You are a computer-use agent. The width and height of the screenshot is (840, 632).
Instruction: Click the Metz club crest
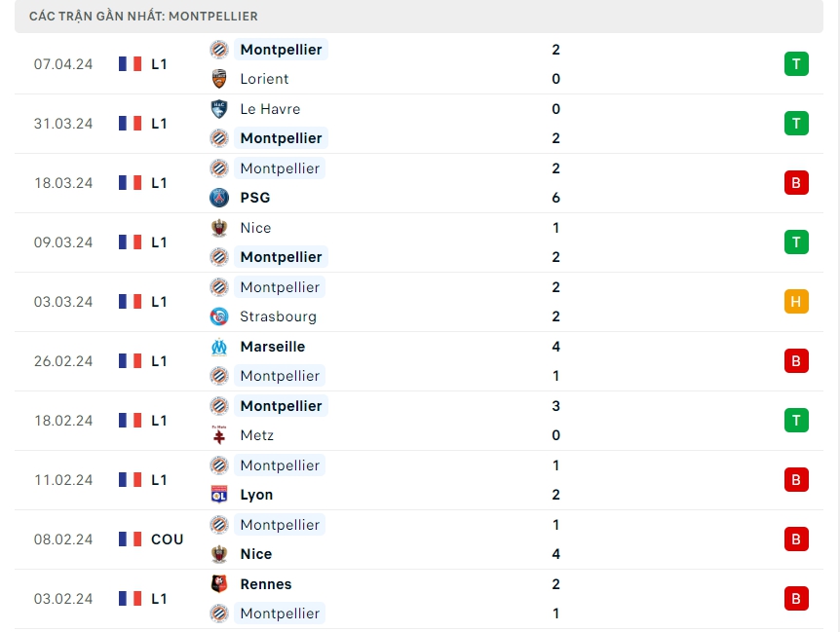(219, 435)
